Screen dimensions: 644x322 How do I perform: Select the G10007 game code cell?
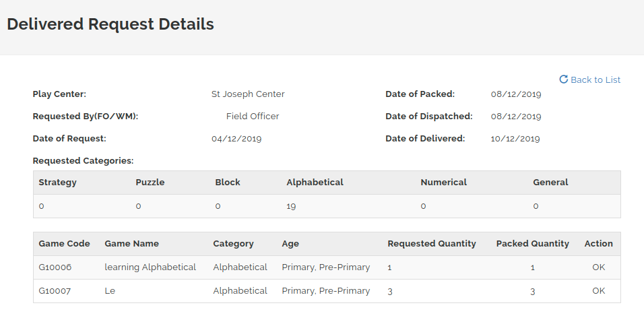coord(55,291)
